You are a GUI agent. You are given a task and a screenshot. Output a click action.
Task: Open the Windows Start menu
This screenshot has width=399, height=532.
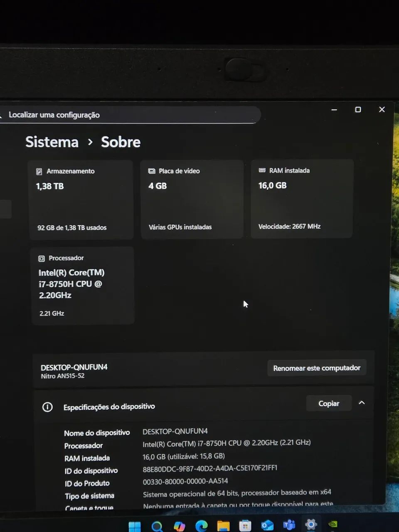pyautogui.click(x=135, y=526)
